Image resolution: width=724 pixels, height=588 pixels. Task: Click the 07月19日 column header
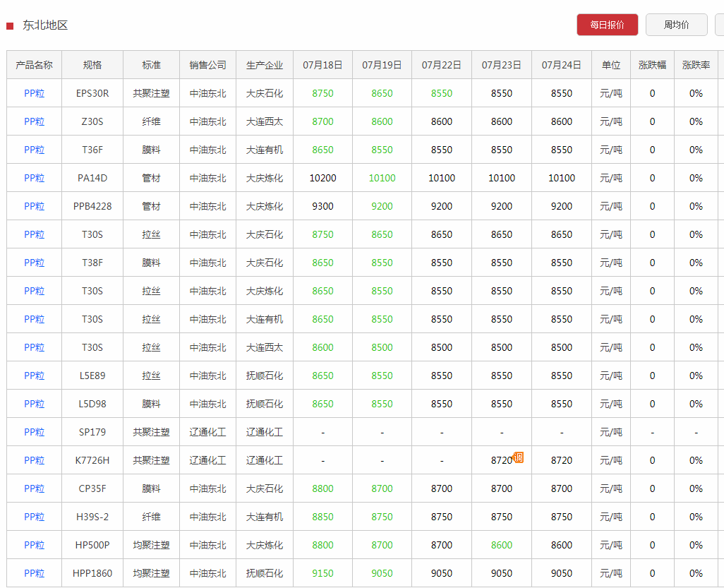[x=382, y=65]
